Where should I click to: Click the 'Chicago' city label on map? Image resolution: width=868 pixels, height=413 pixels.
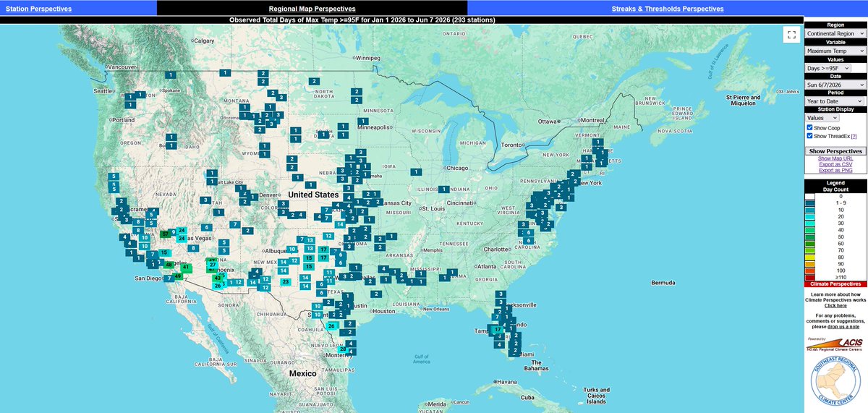(459, 168)
